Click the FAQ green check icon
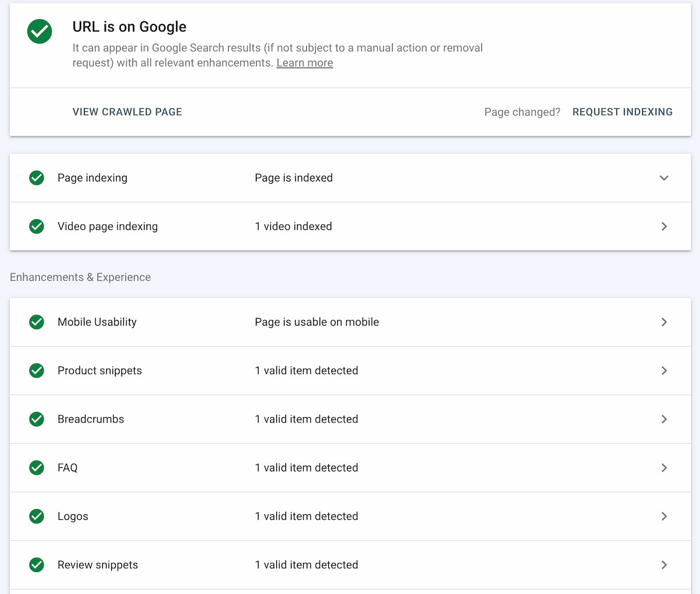Image resolution: width=700 pixels, height=594 pixels. click(36, 467)
